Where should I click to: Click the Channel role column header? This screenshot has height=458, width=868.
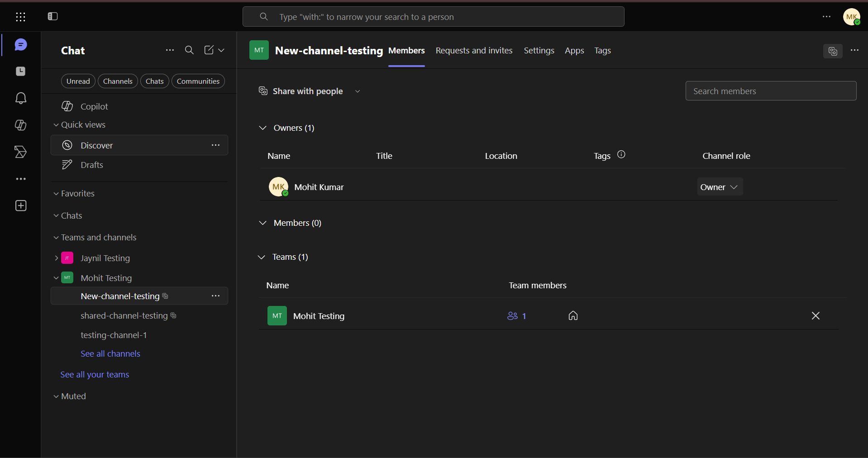726,156
